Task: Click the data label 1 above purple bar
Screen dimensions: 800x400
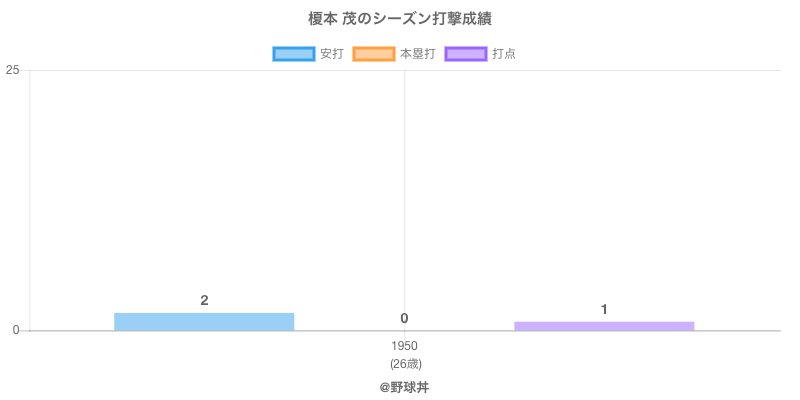Action: click(x=604, y=309)
